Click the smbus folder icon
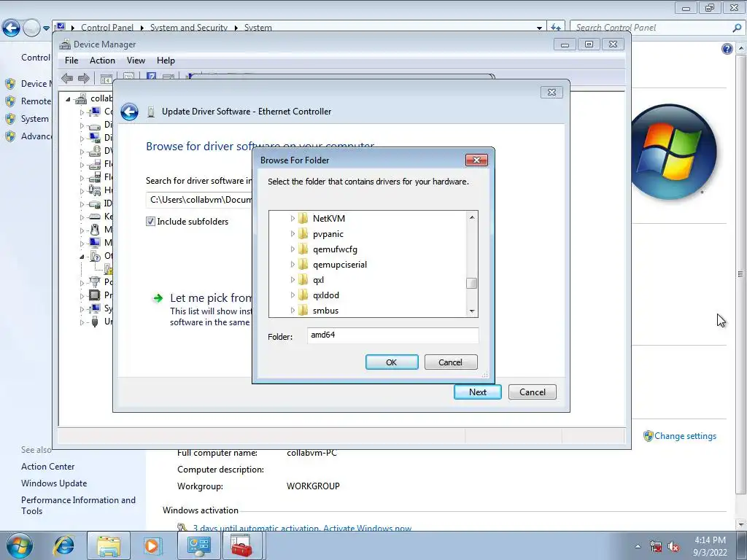Viewport: 747px width, 560px height. 303,311
